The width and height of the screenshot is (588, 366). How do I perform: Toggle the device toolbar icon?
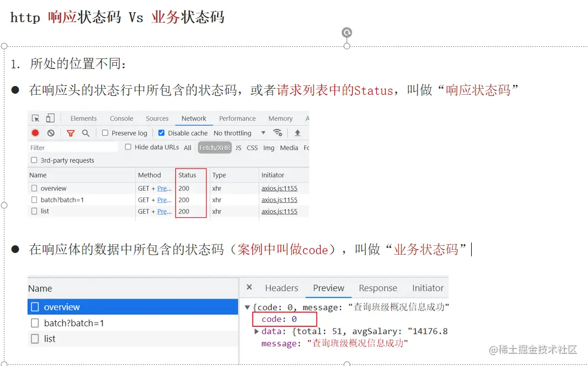point(50,118)
